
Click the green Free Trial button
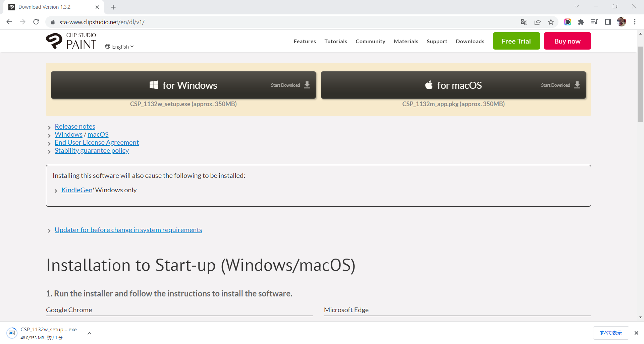[516, 41]
